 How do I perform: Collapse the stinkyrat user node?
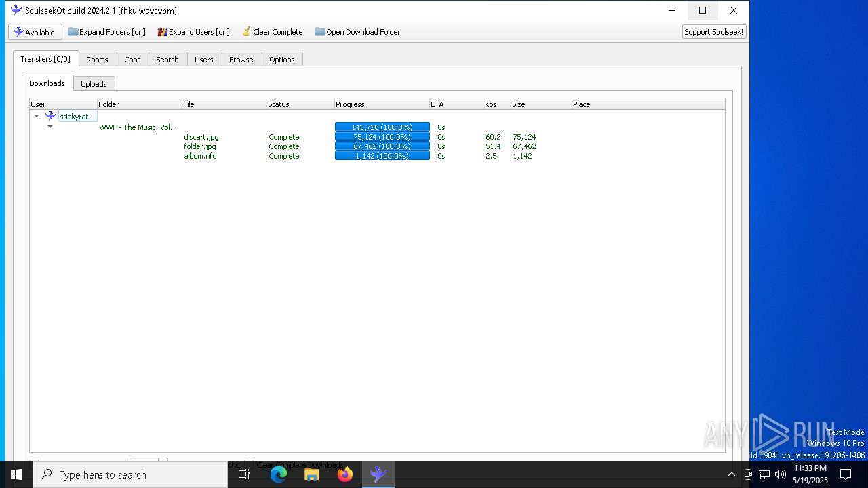click(37, 116)
